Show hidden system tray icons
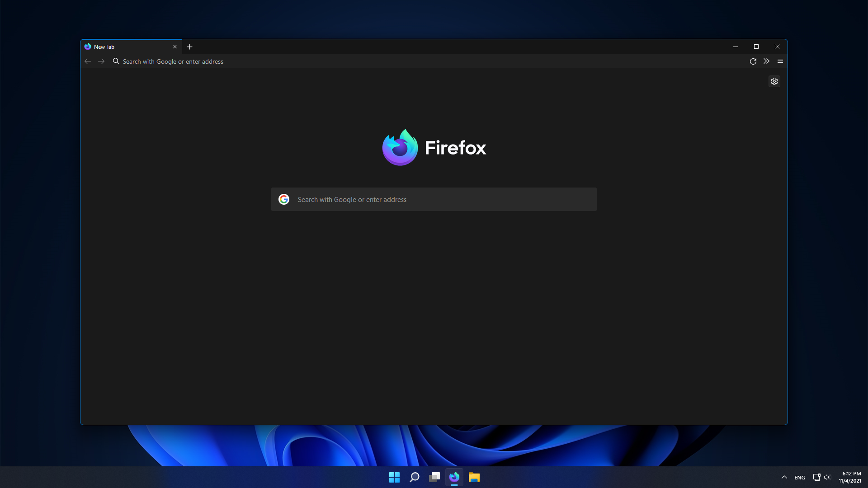The height and width of the screenshot is (488, 868). point(784,477)
